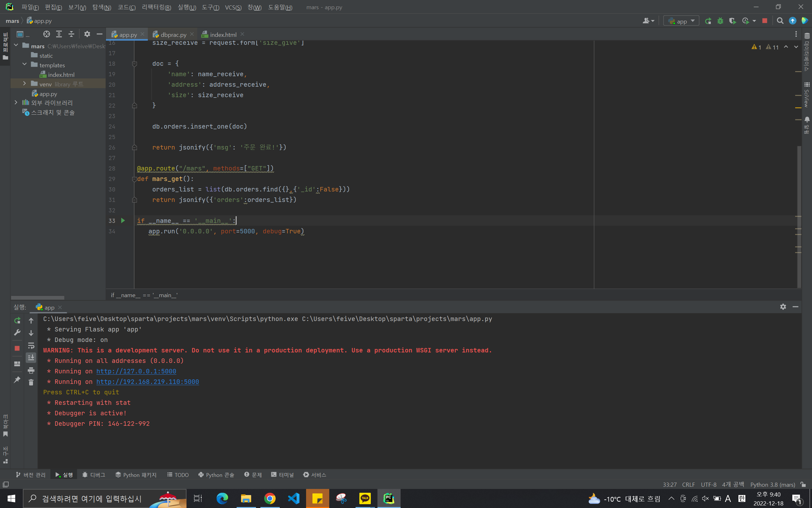Select opened file locator target icon
This screenshot has width=812, height=508.
tap(47, 34)
